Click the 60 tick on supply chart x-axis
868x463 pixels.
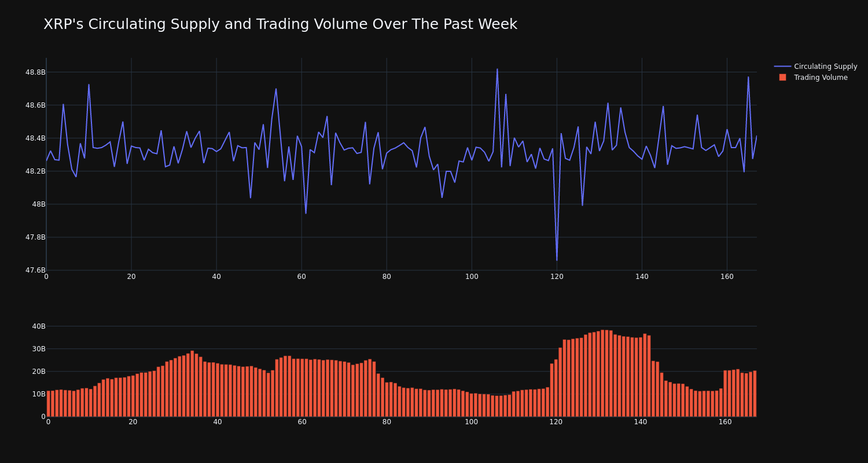tap(301, 277)
